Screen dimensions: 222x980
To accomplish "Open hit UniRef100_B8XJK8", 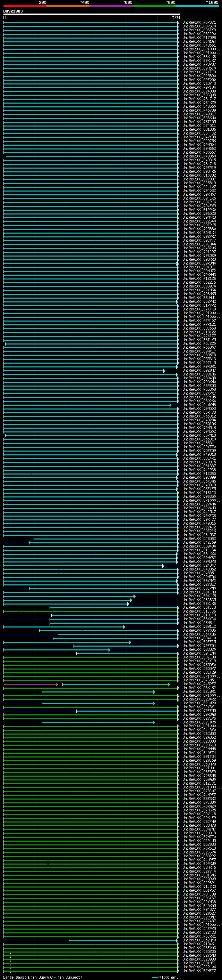I will (x=199, y=57).
